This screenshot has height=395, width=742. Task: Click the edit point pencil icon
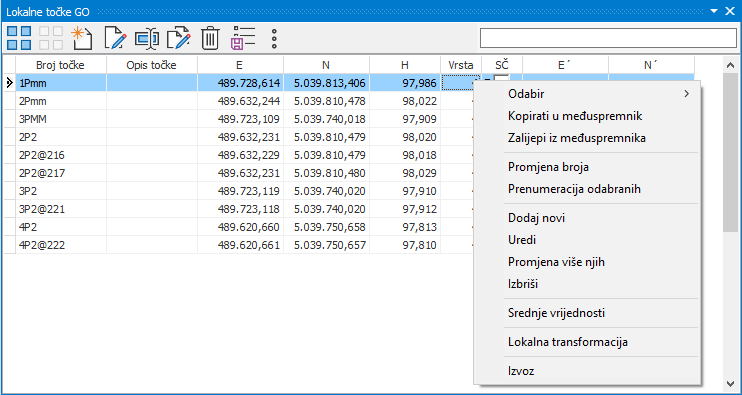pos(115,38)
